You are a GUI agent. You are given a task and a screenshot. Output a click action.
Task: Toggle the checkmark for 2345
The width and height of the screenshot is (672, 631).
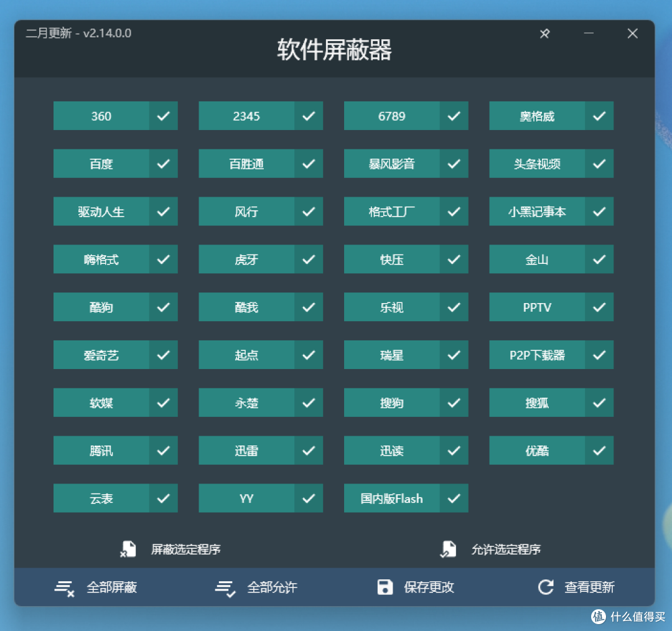(x=309, y=116)
